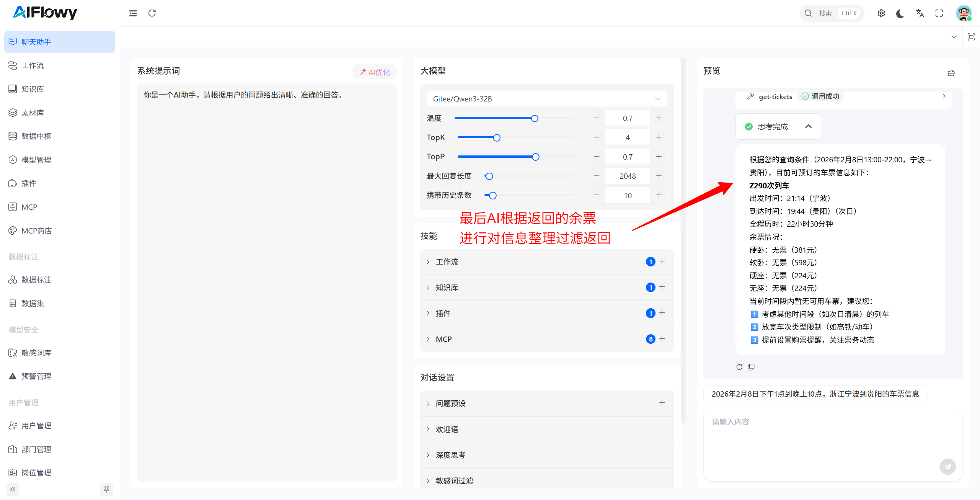Open the Gitee/Qwen3-32B model dropdown
Viewport: 980px width, 500px height.
click(546, 99)
